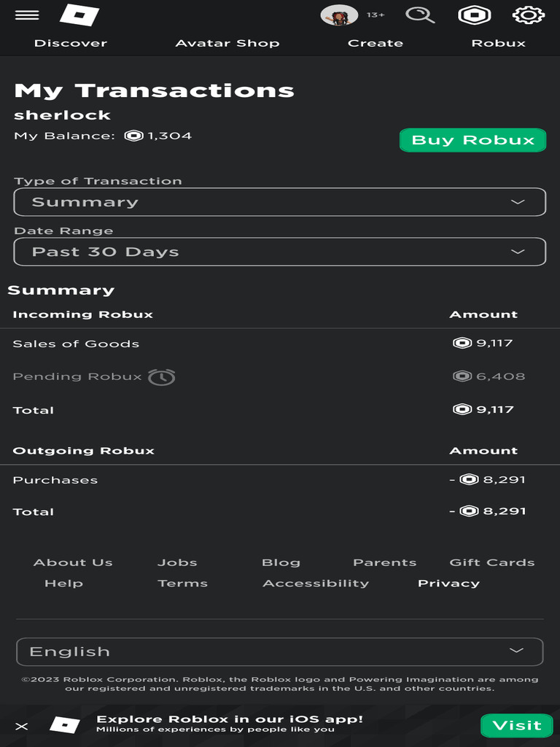560x747 pixels.
Task: Tap the Visit button in app banner
Action: [516, 725]
